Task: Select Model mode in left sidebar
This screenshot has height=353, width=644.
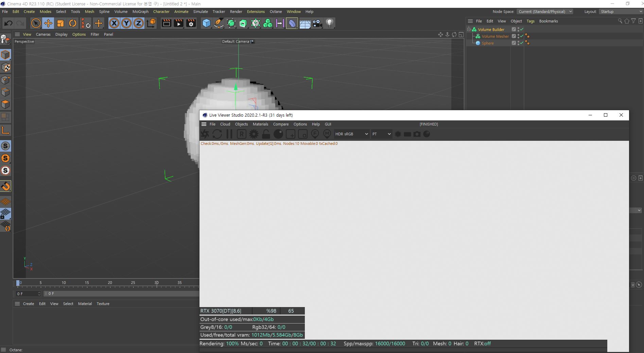Action: pos(5,55)
